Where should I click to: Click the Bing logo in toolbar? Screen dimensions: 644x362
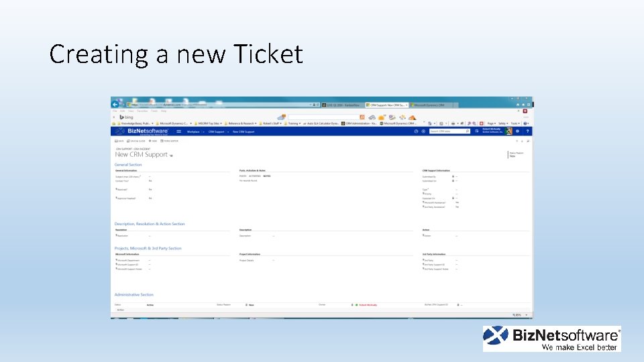click(127, 117)
